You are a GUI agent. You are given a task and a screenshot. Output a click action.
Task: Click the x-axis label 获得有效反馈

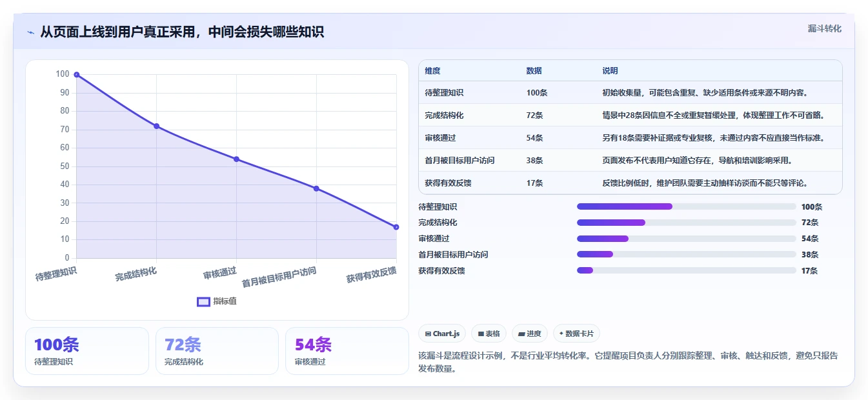pyautogui.click(x=371, y=274)
